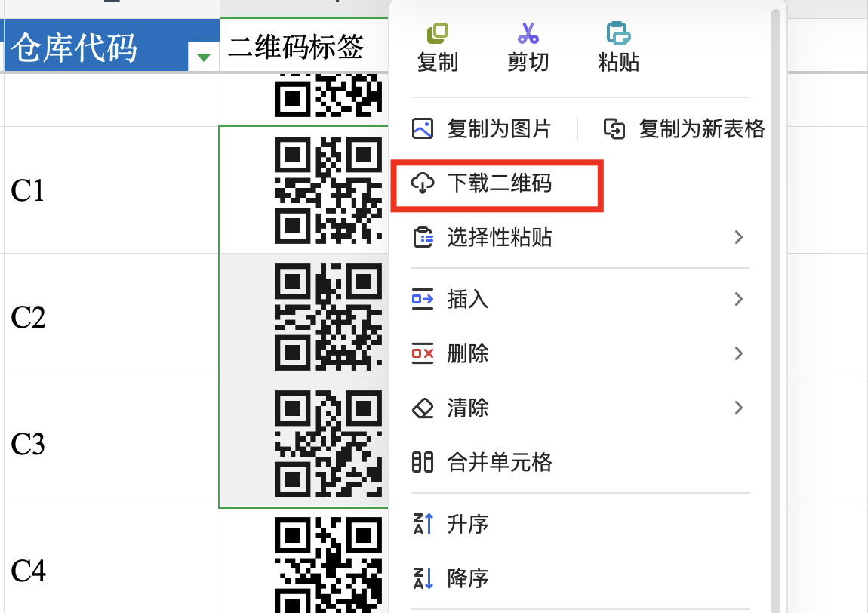
Task: Click the QR code in row C3
Action: click(328, 444)
